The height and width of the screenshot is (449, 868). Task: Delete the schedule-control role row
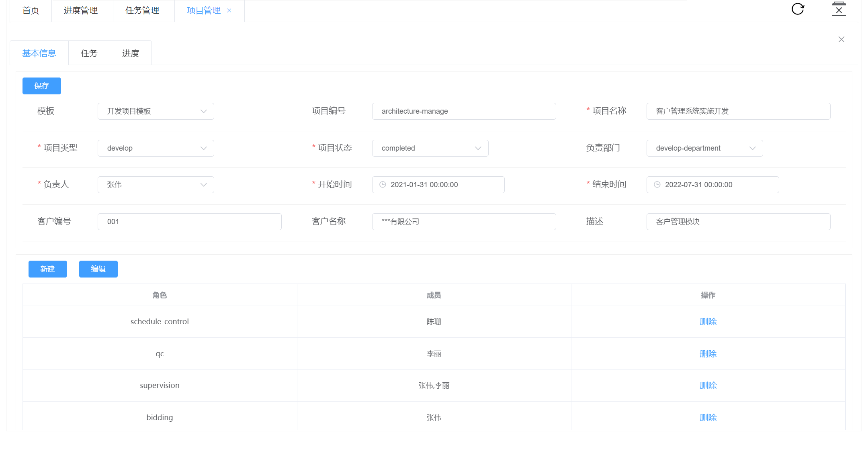(708, 322)
